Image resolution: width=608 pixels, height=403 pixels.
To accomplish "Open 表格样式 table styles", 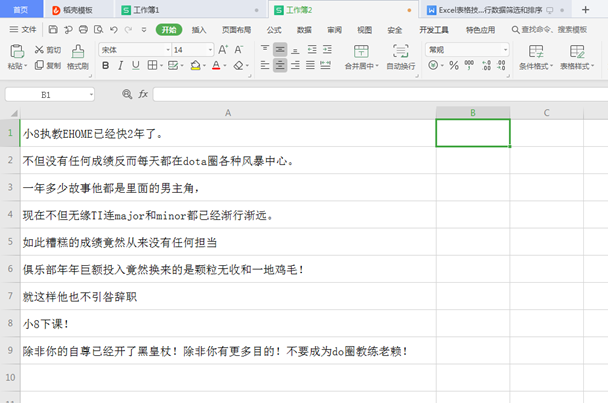I will pos(577,57).
